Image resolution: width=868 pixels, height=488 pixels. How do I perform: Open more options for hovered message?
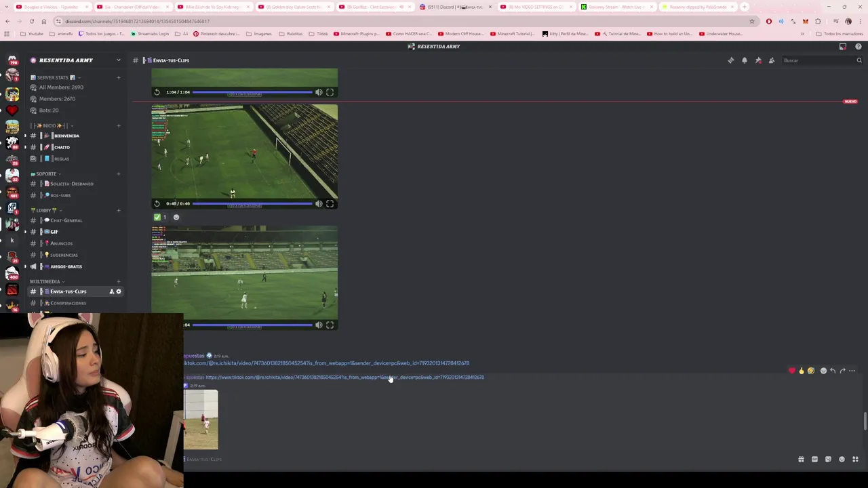point(852,371)
